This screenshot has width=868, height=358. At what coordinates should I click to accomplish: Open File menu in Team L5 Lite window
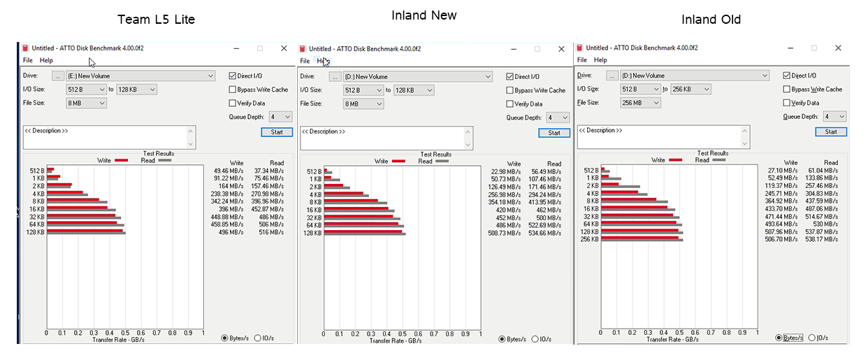28,61
